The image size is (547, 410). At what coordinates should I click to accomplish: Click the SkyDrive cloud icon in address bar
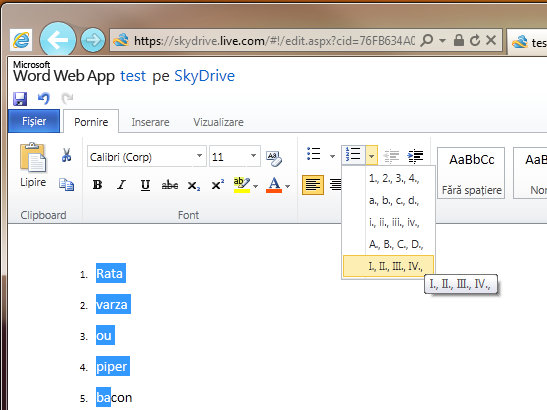click(x=121, y=40)
